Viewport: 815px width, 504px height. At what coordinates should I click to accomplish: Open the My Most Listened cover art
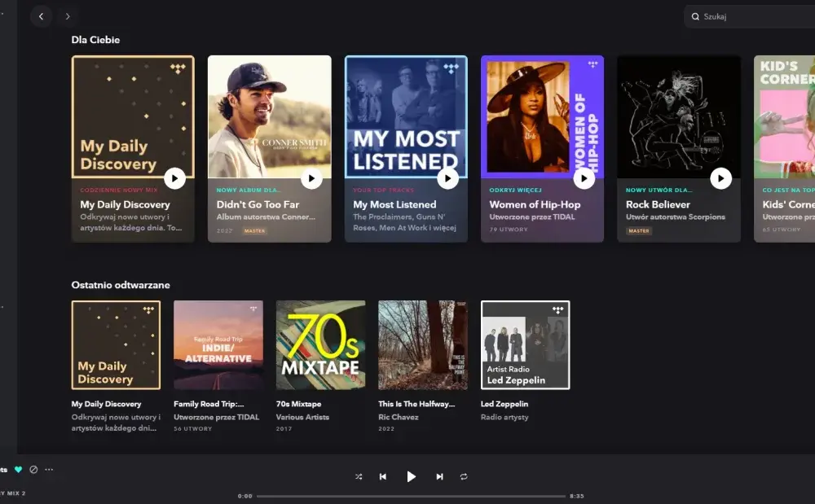tap(406, 116)
